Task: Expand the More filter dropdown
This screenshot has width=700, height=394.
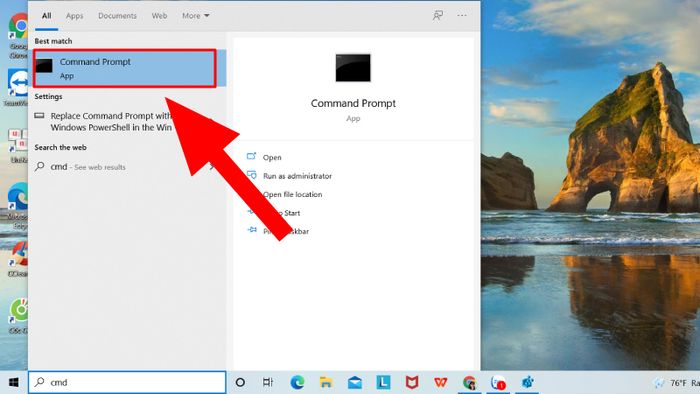Action: 196,16
